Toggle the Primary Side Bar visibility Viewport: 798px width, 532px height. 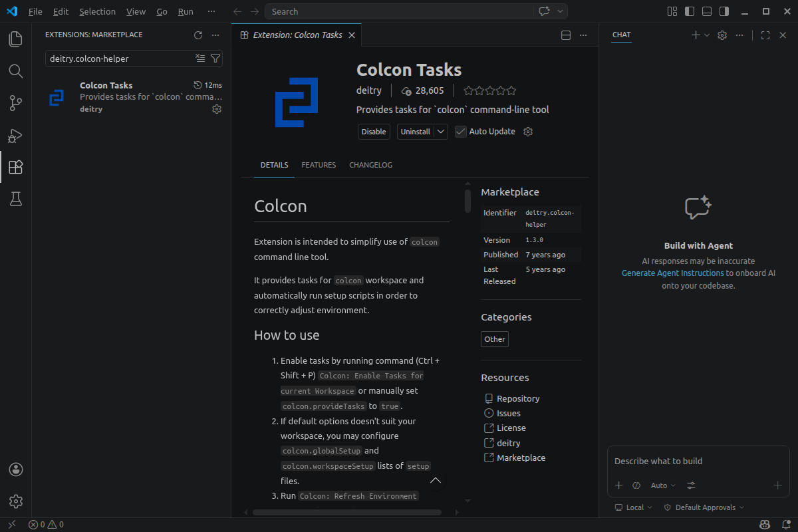pos(690,11)
